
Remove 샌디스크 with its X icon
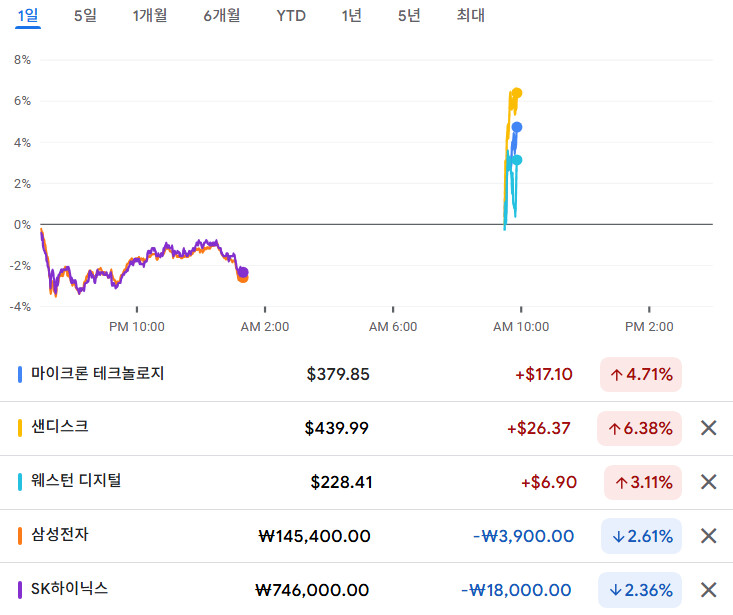709,428
